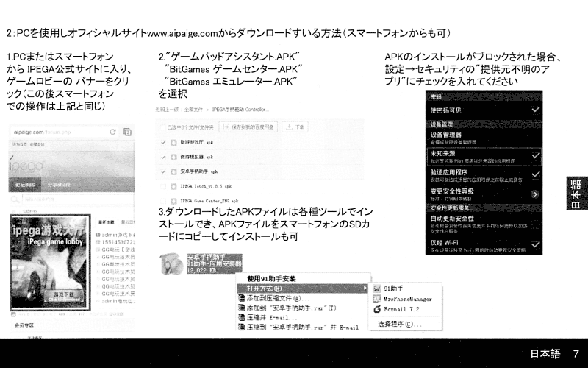588x368 pixels.
Task: Click the iPega game lobby banner image
Action: pos(50,262)
